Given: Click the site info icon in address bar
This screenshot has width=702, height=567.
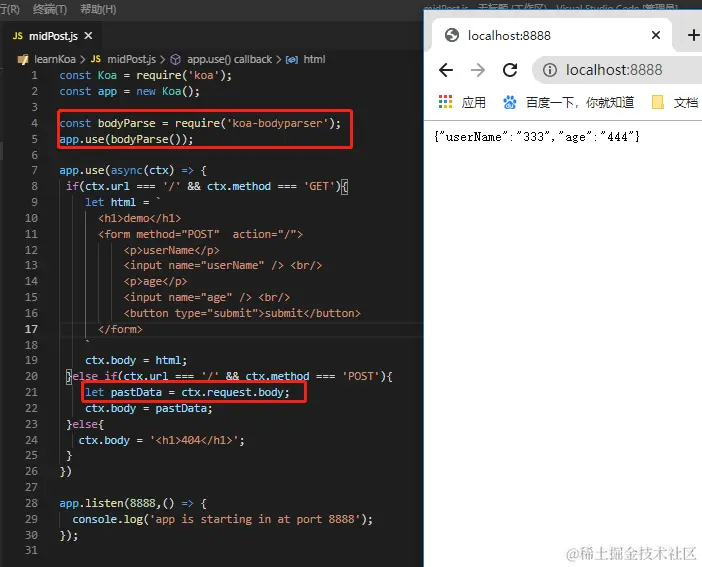Looking at the screenshot, I should click(549, 70).
